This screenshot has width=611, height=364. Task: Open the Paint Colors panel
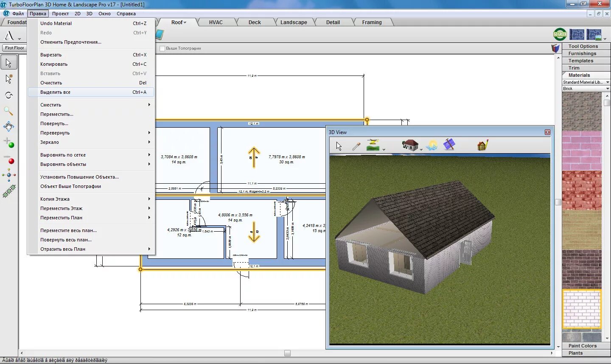click(586, 346)
